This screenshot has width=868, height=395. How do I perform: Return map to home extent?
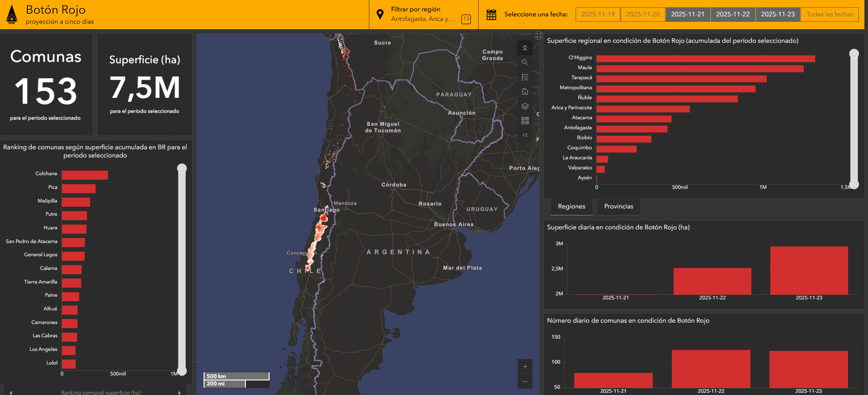525,91
